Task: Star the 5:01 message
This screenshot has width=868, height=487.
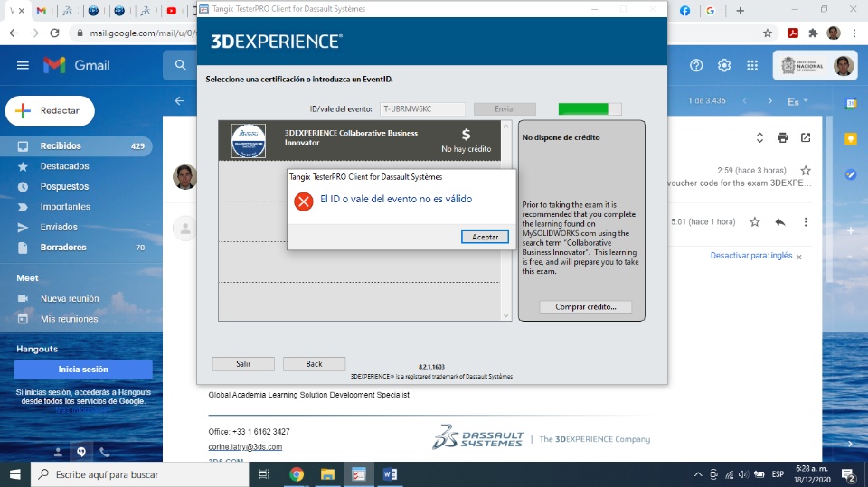Action: tap(754, 222)
